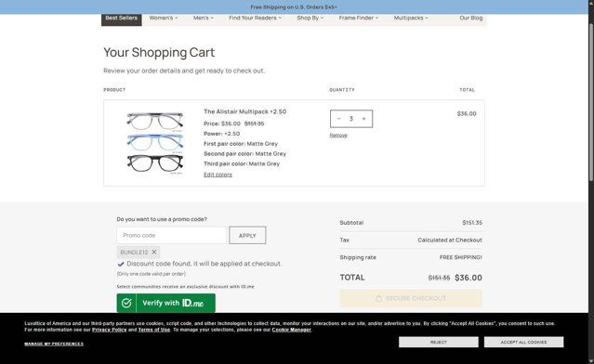This screenshot has height=364, width=594.
Task: Expand the Multipacks menu
Action: (x=411, y=18)
